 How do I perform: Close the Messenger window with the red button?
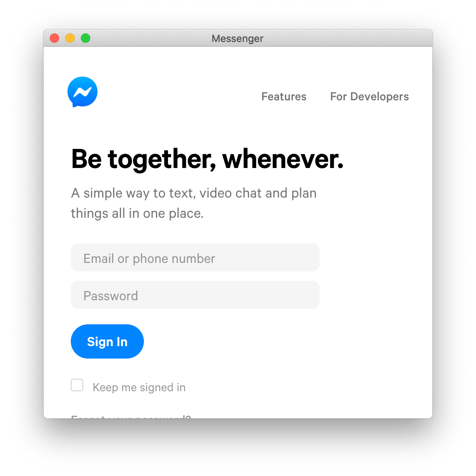pos(54,38)
